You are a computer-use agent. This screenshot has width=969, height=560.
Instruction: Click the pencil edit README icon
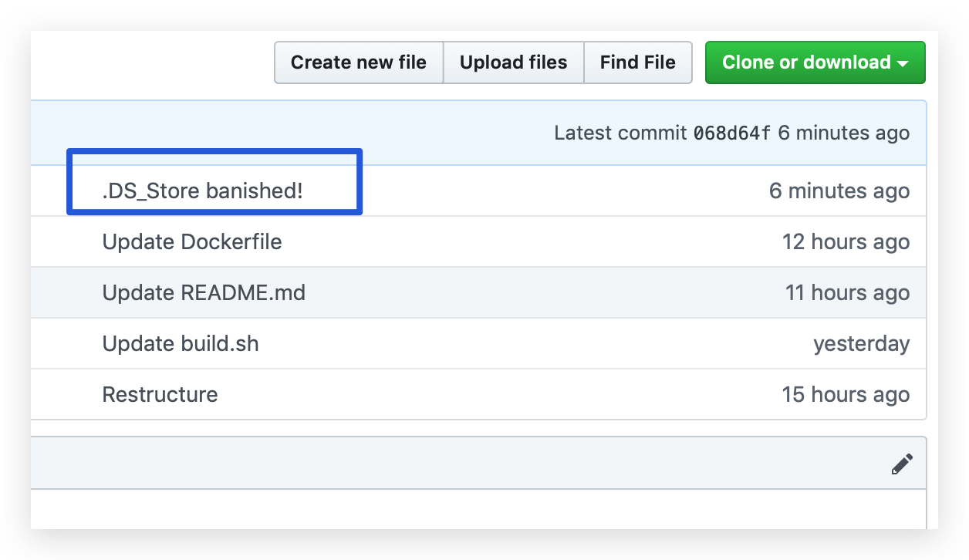tap(902, 464)
